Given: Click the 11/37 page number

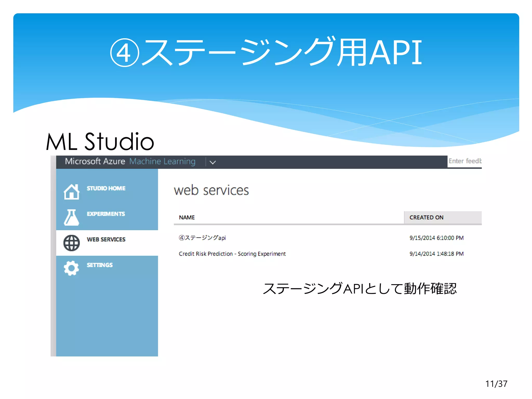Looking at the screenshot, I should tap(496, 384).
